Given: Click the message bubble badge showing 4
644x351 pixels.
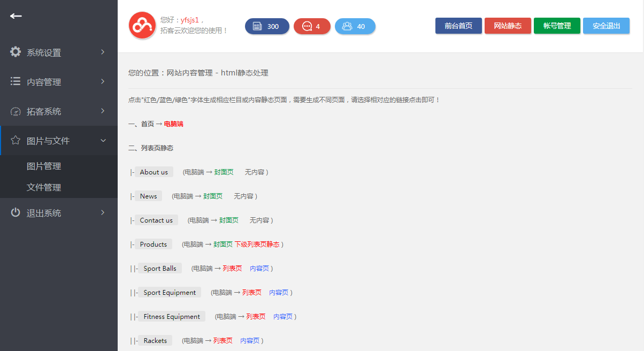Looking at the screenshot, I should [x=312, y=26].
